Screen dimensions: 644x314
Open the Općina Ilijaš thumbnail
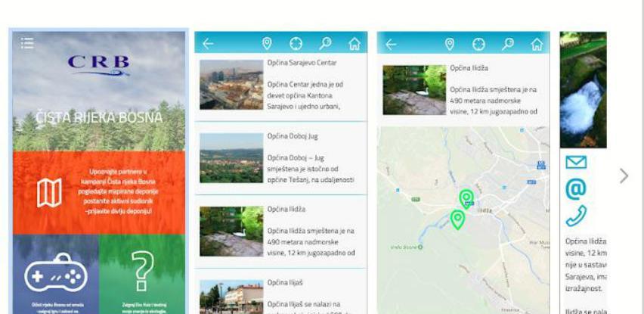(231, 297)
